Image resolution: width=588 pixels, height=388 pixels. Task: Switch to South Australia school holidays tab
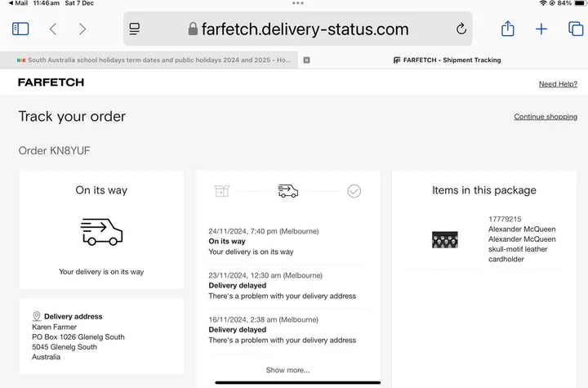(154, 60)
